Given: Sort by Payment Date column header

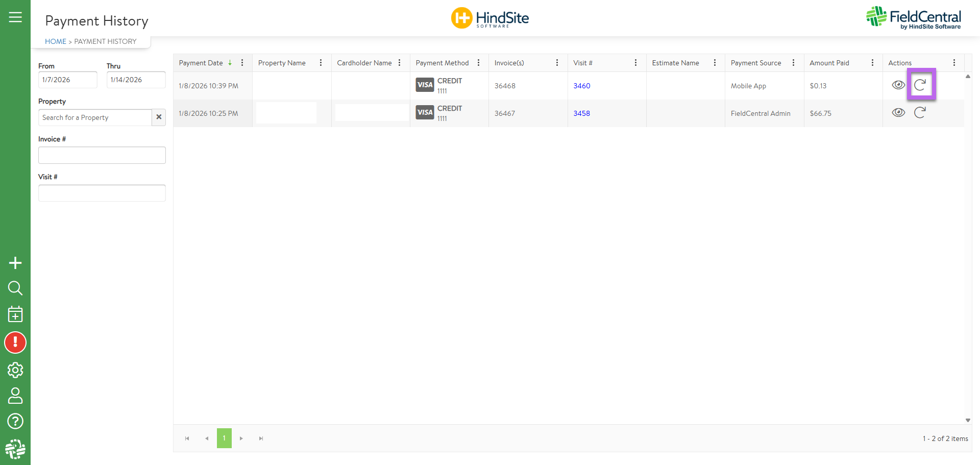Looking at the screenshot, I should [x=201, y=63].
